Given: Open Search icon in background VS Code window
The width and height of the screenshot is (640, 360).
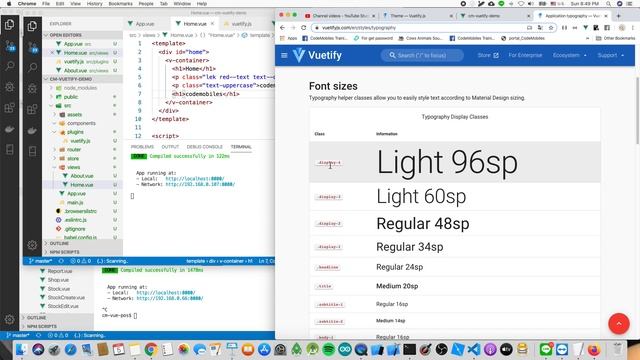Looking at the screenshot, I should 9,66.
